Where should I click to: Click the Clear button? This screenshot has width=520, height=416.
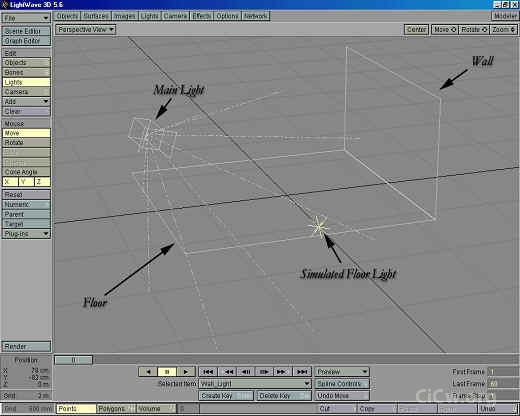26,111
